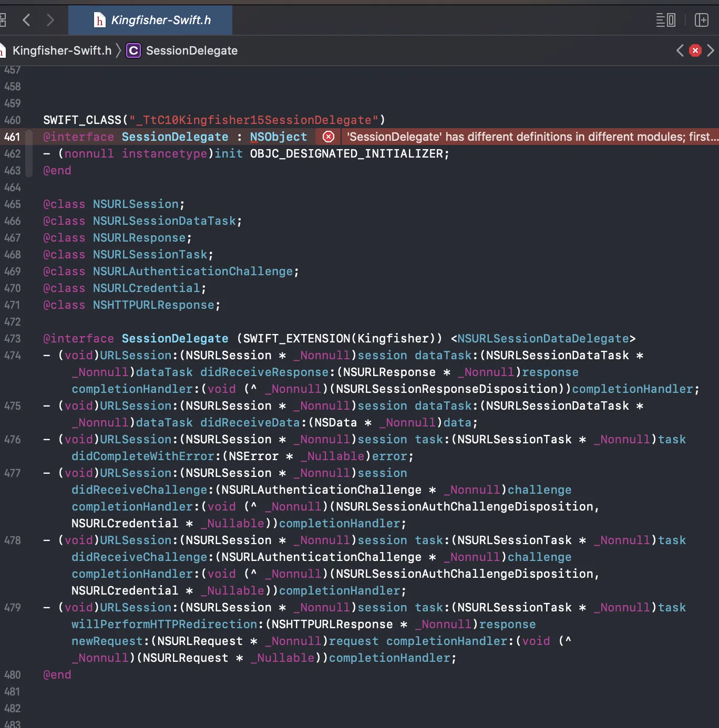719x728 pixels.
Task: Click the SWIFT_CLASS macro on line 460
Action: tap(82, 120)
